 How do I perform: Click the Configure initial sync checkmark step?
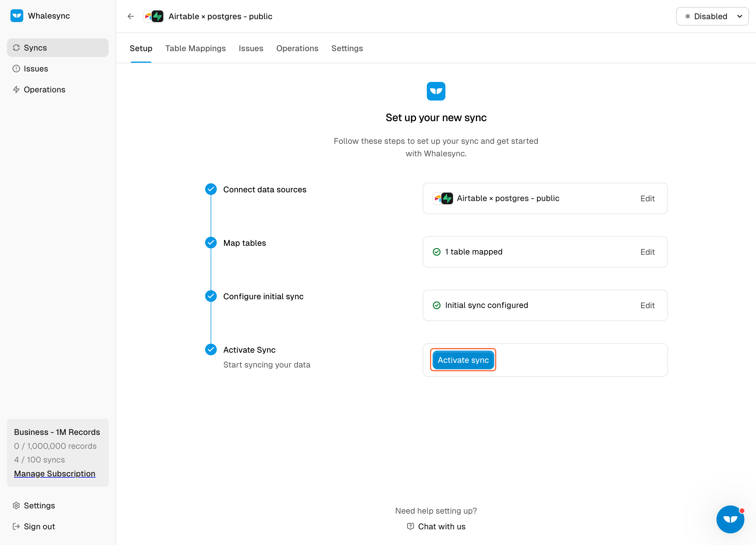tap(211, 296)
